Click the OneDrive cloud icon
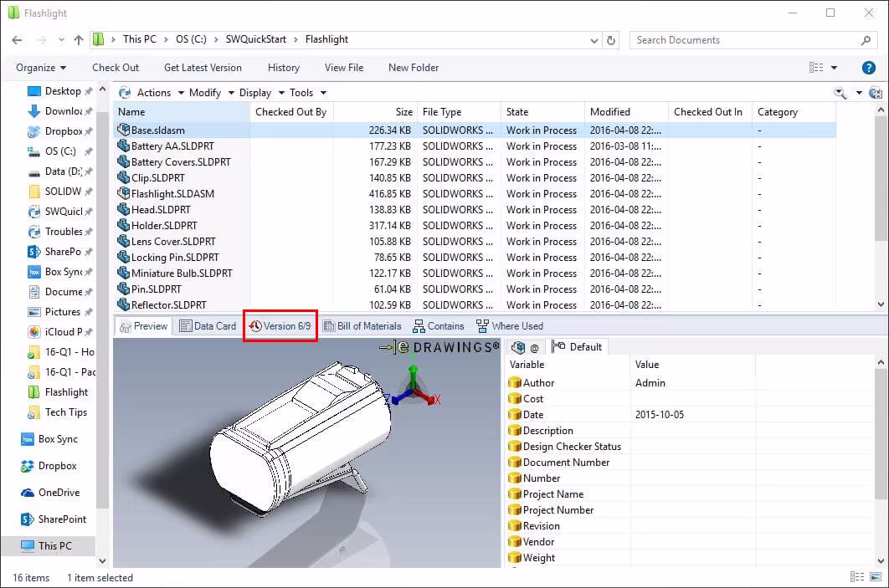This screenshot has width=889, height=588. click(x=28, y=493)
